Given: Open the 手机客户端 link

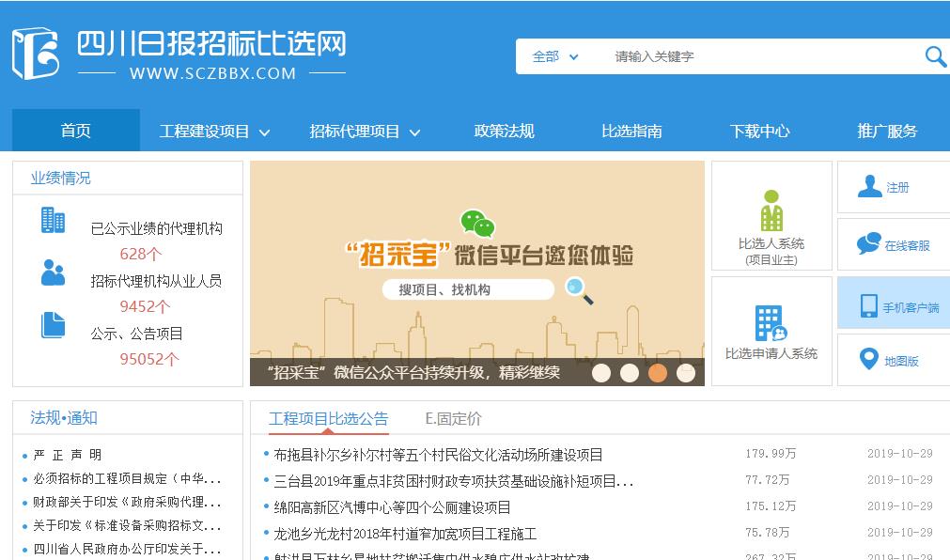Looking at the screenshot, I should (x=911, y=308).
